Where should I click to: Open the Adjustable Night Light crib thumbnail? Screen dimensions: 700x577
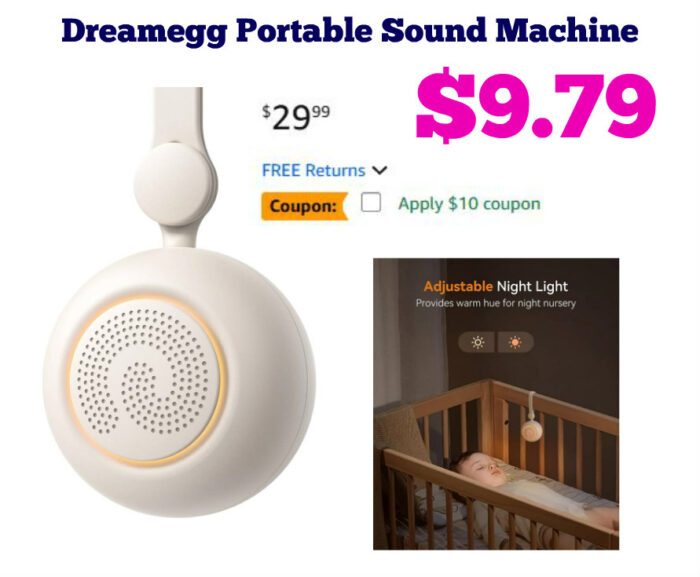(496, 404)
